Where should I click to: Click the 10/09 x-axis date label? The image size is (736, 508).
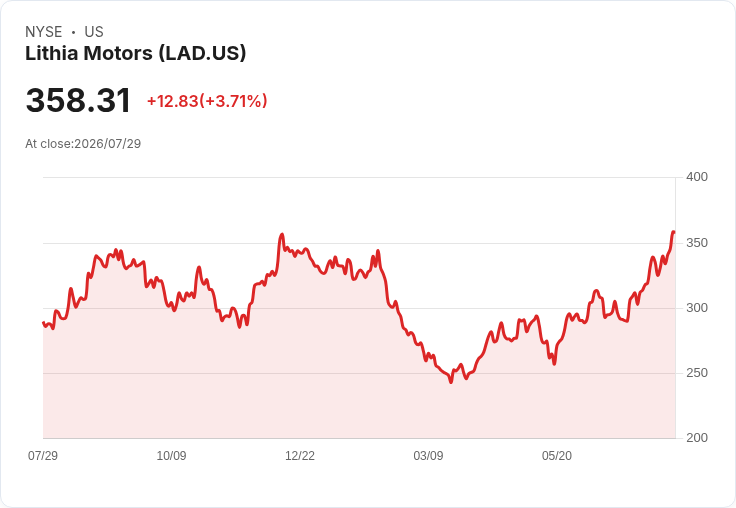coord(171,455)
